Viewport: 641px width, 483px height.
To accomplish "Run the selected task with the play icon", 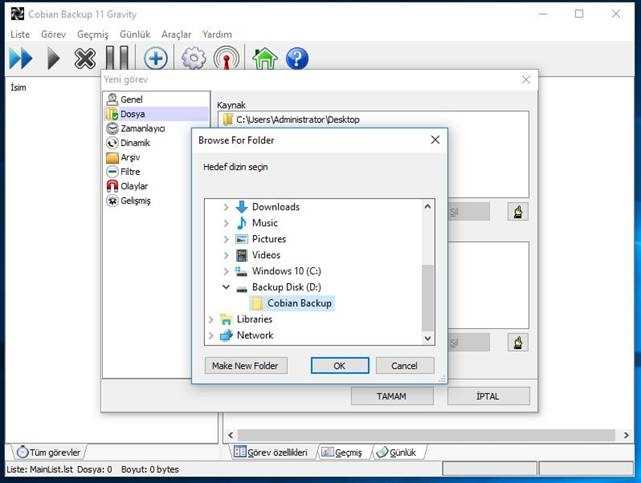I will [54, 58].
